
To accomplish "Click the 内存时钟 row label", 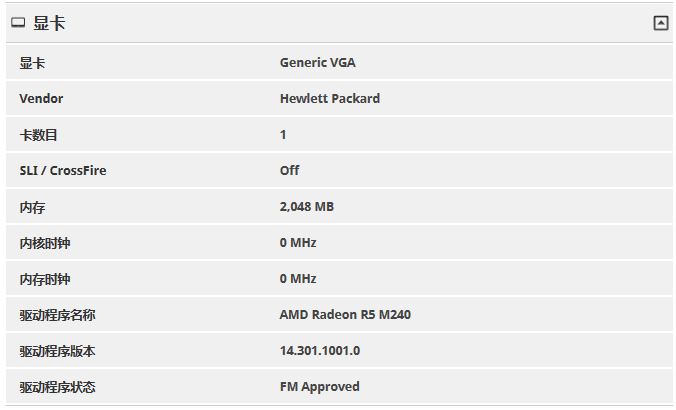I will 45,279.
